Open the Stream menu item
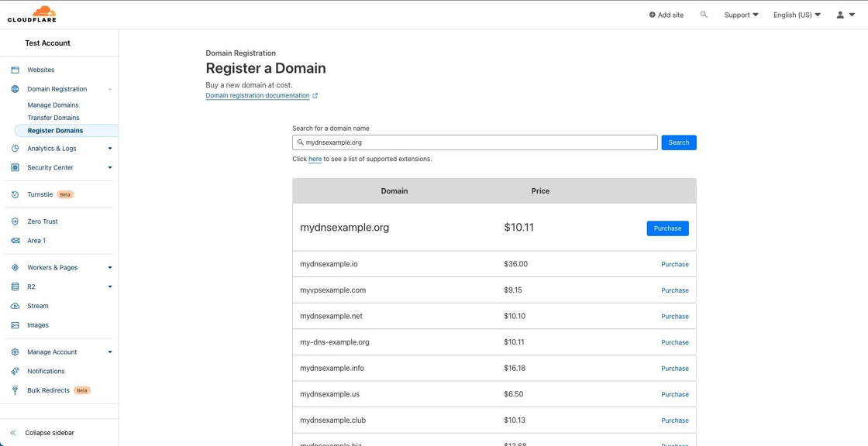 click(38, 306)
